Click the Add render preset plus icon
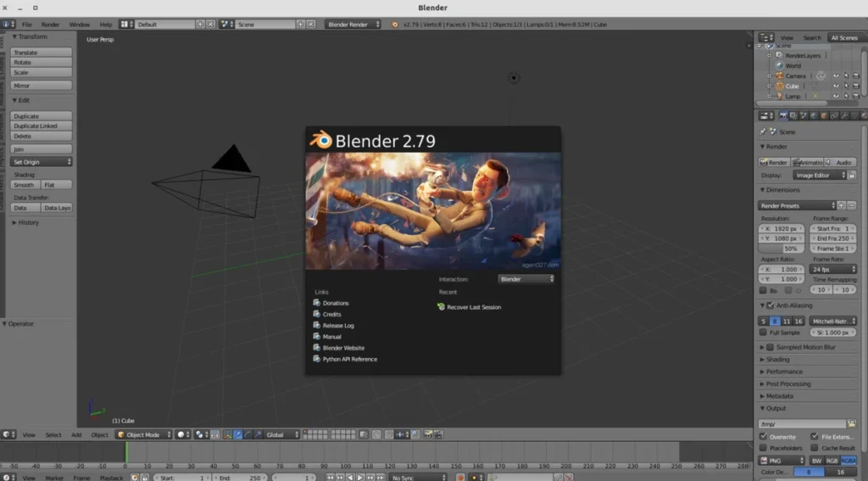Image resolution: width=868 pixels, height=481 pixels. [842, 205]
